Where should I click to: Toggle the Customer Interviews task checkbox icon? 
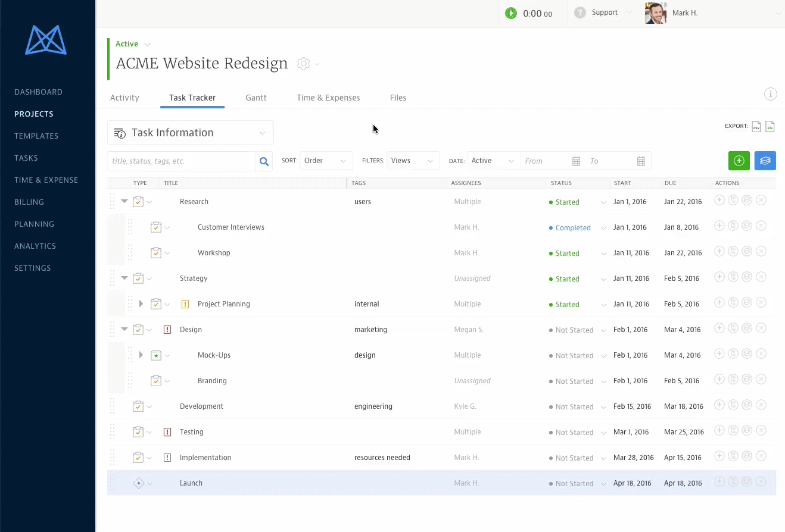pos(155,227)
